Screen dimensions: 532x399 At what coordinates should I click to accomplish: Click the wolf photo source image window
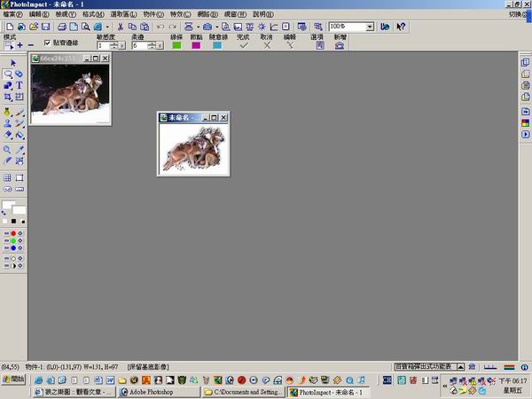[70, 90]
